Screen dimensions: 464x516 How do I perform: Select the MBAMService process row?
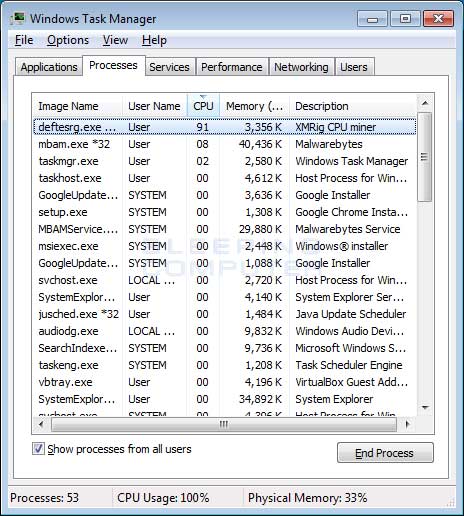(225, 229)
